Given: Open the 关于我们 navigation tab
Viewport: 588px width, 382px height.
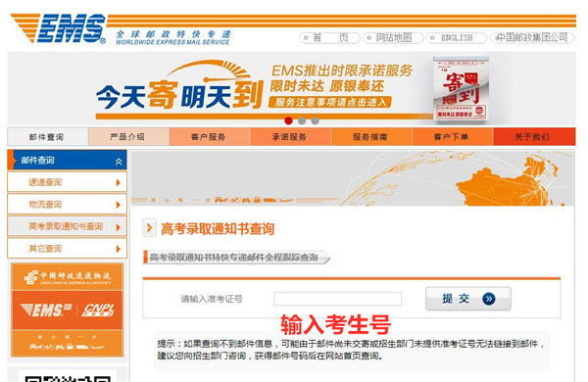Looking at the screenshot, I should (534, 137).
